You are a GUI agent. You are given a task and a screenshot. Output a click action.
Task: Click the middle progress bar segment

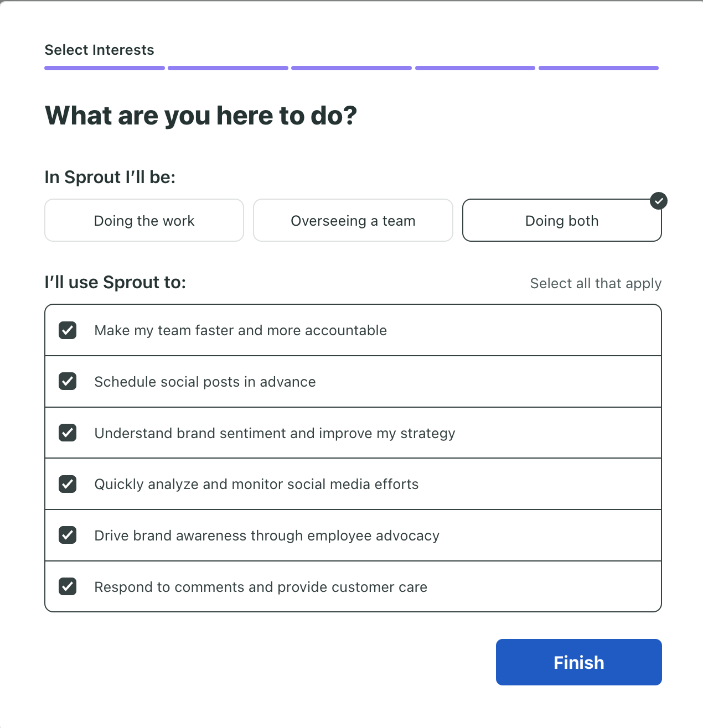pos(351,67)
